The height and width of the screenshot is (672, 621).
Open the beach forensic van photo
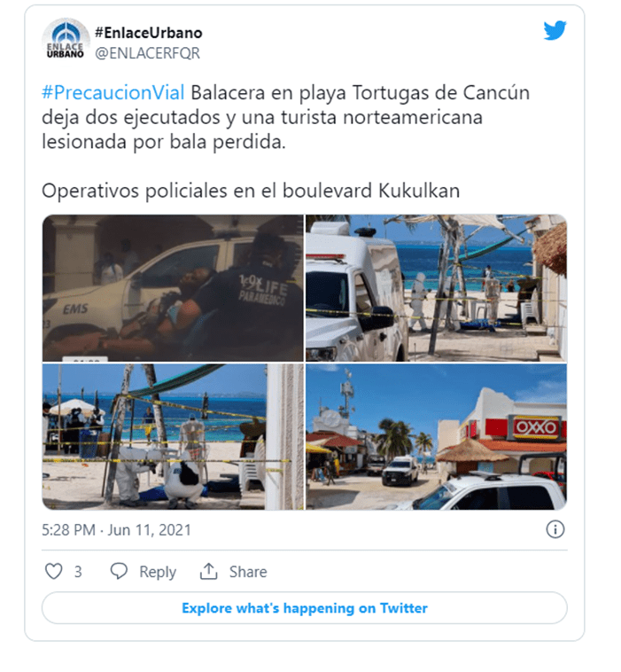pyautogui.click(x=437, y=288)
